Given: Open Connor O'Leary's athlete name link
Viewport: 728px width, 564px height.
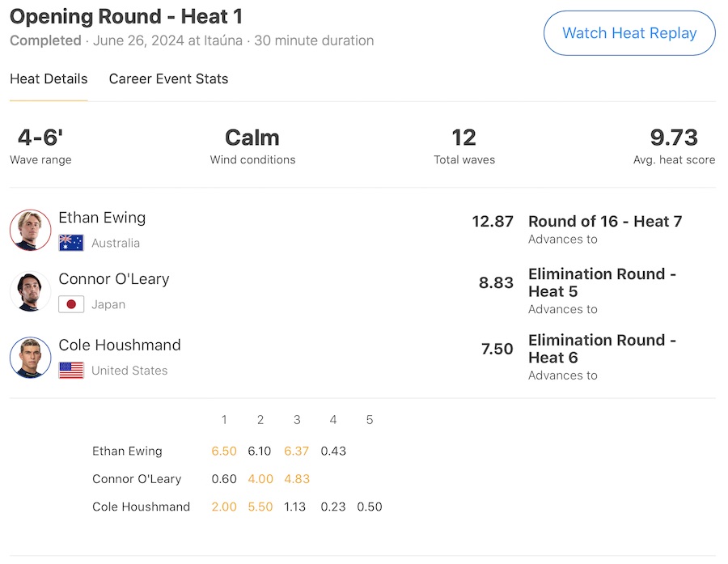Looking at the screenshot, I should pos(114,279).
